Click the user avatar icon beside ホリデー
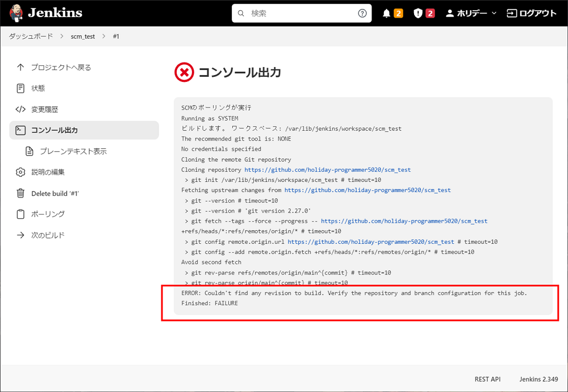Image resolution: width=568 pixels, height=392 pixels. [449, 14]
